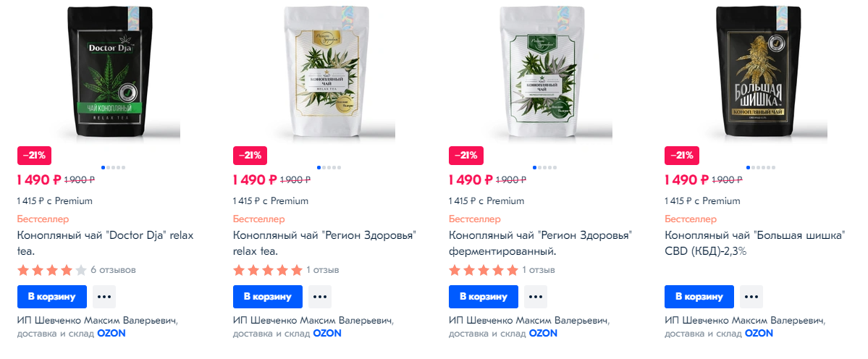Open 6 отзывов reviews for Doctor Dja

pos(113,270)
